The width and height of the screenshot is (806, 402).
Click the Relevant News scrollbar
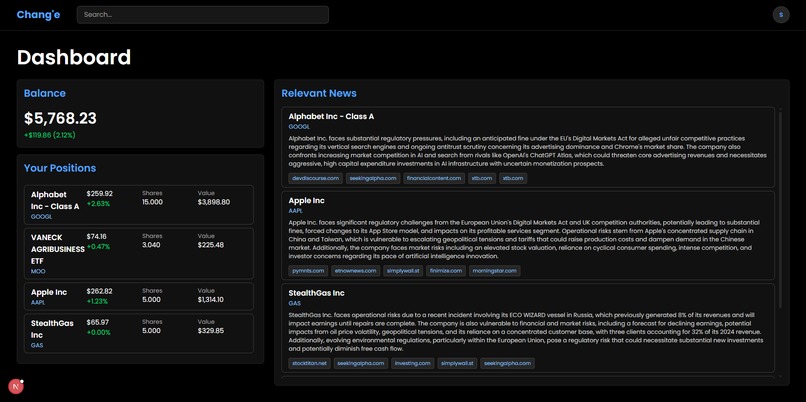pos(780,209)
